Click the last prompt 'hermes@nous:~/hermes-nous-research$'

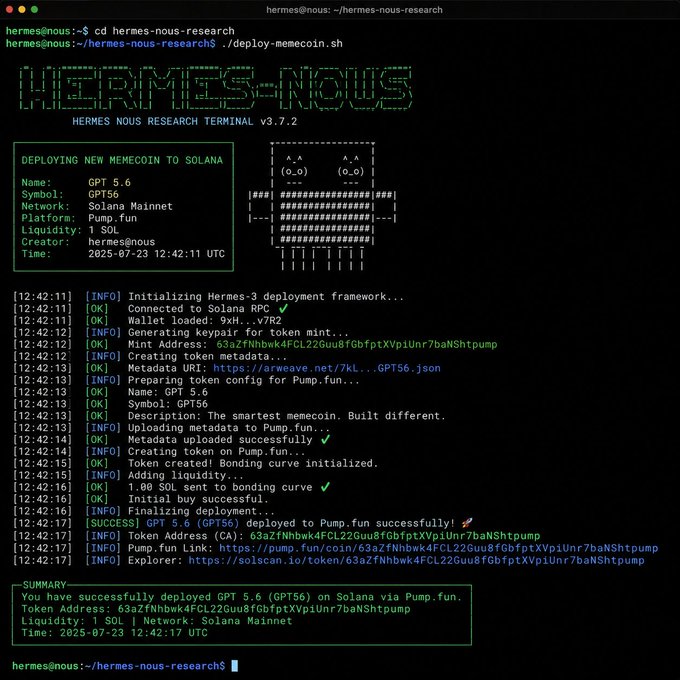pos(119,666)
